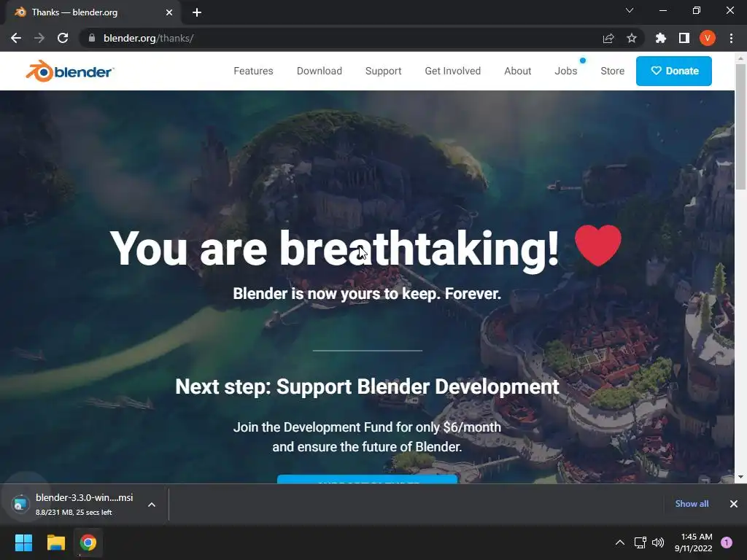This screenshot has width=747, height=560.
Task: Click the Blender logo in the site header
Action: click(x=69, y=71)
